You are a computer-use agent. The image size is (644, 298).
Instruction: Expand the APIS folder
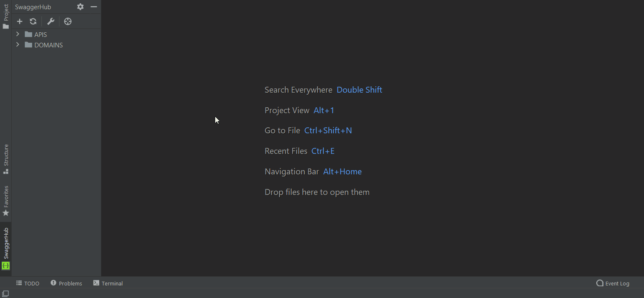17,34
